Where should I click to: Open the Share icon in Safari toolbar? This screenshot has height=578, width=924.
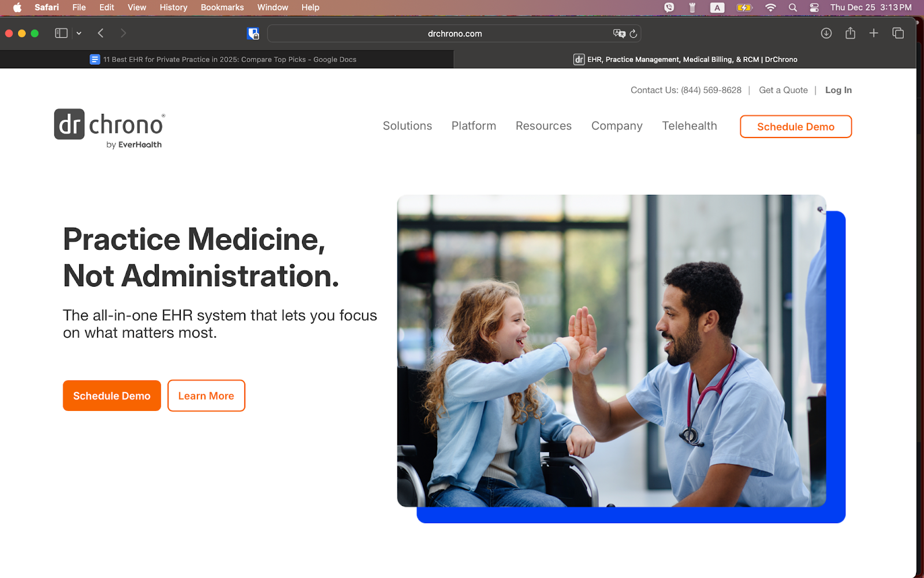(x=850, y=34)
